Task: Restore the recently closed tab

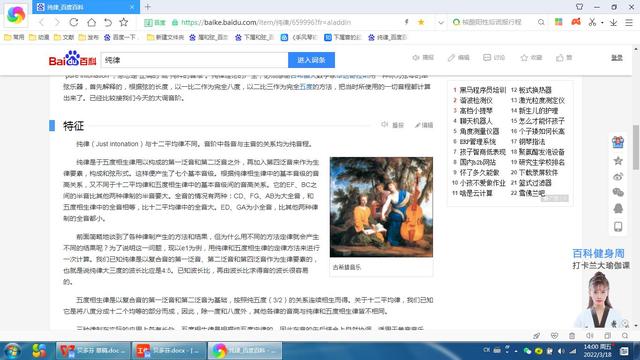Action: pyautogui.click(x=108, y=22)
